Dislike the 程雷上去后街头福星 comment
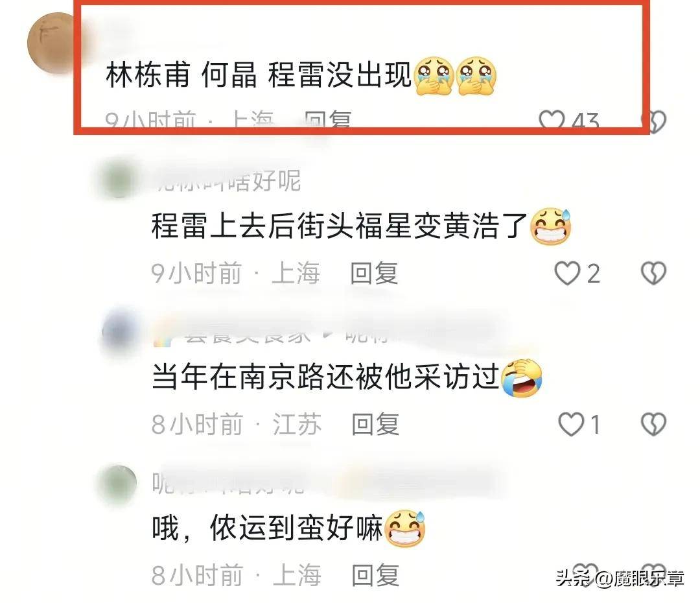700x603 pixels. click(653, 273)
